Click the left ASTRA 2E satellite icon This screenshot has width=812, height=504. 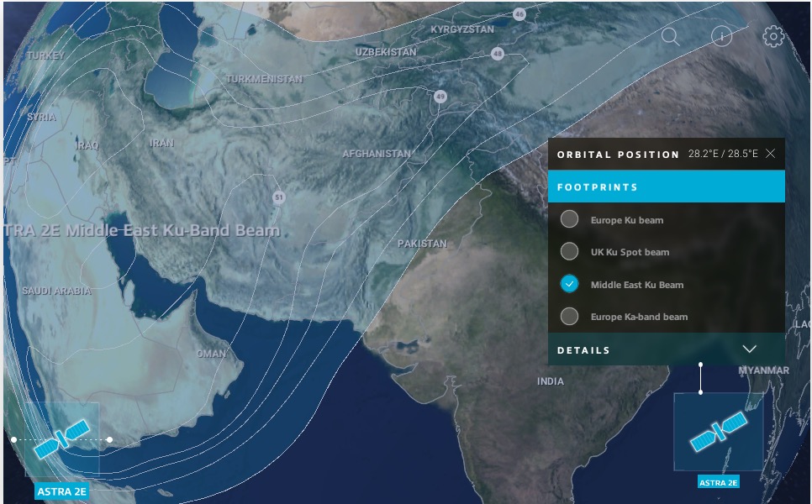coord(61,439)
